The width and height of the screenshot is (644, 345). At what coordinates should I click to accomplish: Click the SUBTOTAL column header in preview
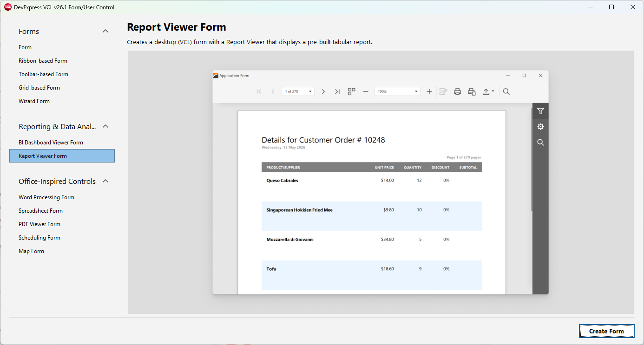coord(468,168)
